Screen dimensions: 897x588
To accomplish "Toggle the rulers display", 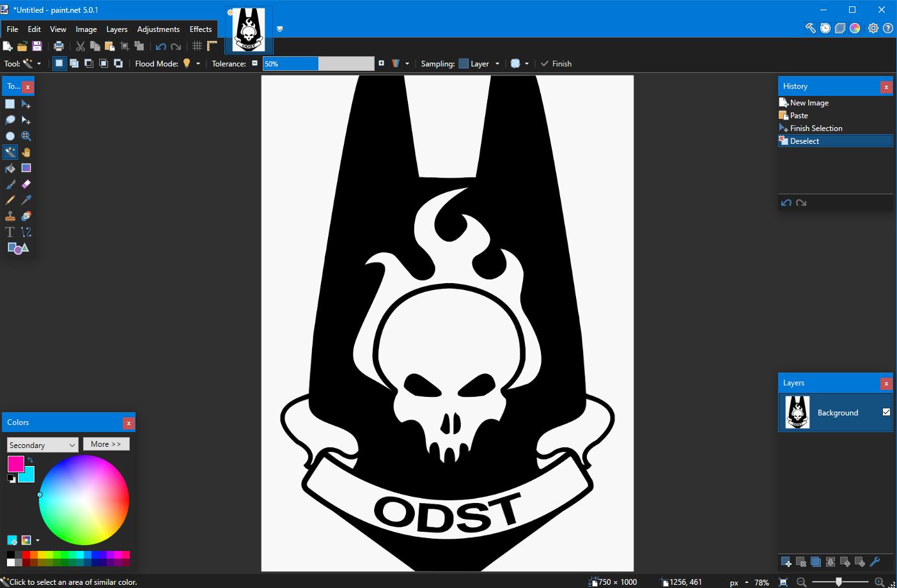I will pyautogui.click(x=212, y=46).
